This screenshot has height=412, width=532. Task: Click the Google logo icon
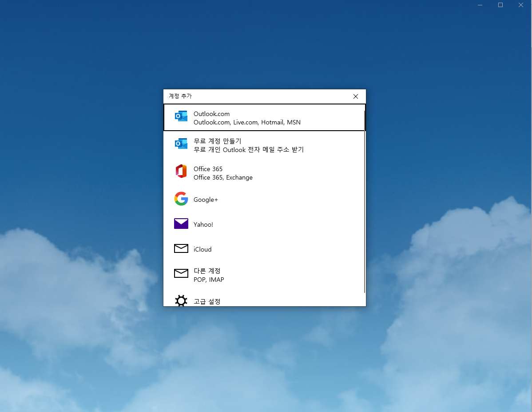coord(181,199)
